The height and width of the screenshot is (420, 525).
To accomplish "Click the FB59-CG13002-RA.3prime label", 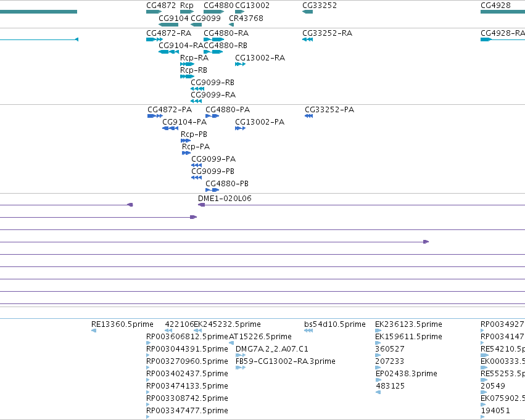I will (286, 361).
